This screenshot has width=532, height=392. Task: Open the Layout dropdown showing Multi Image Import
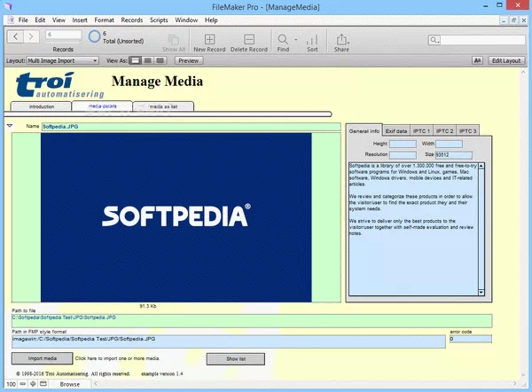63,61
